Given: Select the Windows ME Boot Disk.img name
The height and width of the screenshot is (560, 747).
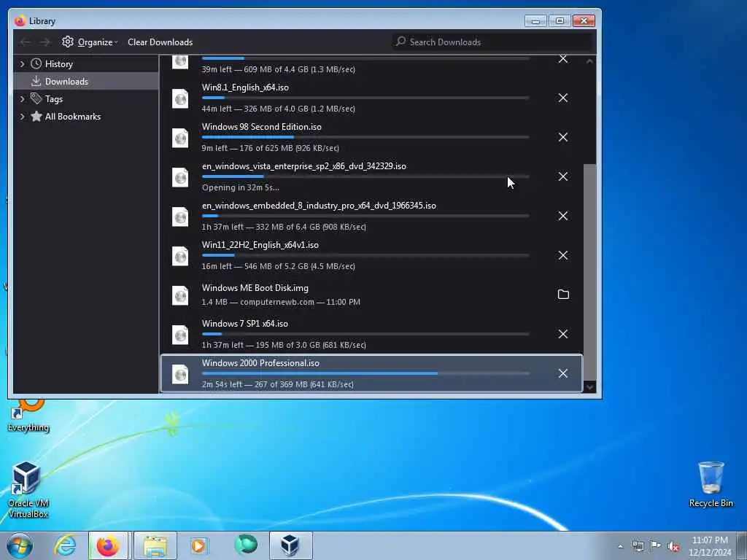Looking at the screenshot, I should (255, 288).
